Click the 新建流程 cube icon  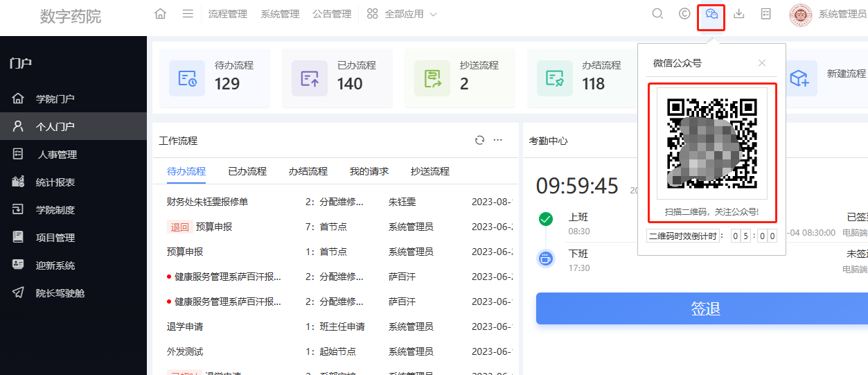(x=801, y=78)
